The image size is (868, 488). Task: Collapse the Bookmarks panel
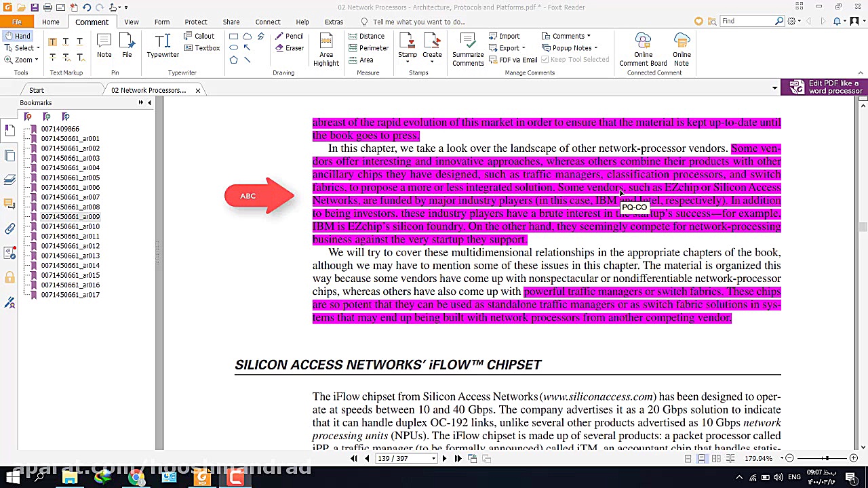tap(149, 103)
